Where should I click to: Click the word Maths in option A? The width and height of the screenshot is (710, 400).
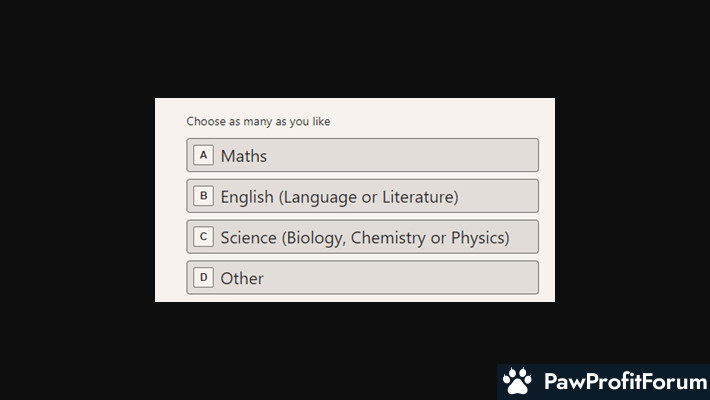point(244,156)
